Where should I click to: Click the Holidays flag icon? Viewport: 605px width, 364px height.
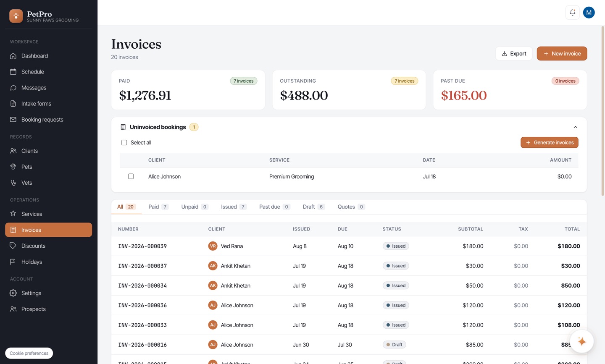13,262
